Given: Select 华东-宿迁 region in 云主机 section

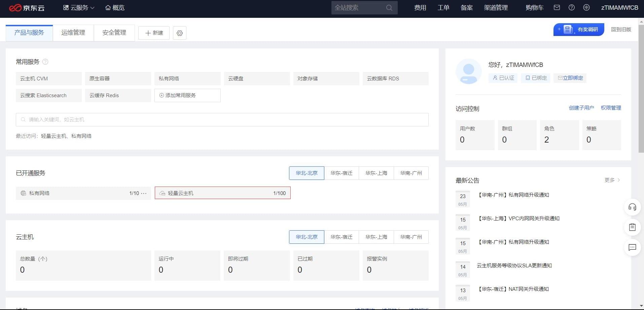Looking at the screenshot, I should [342, 237].
